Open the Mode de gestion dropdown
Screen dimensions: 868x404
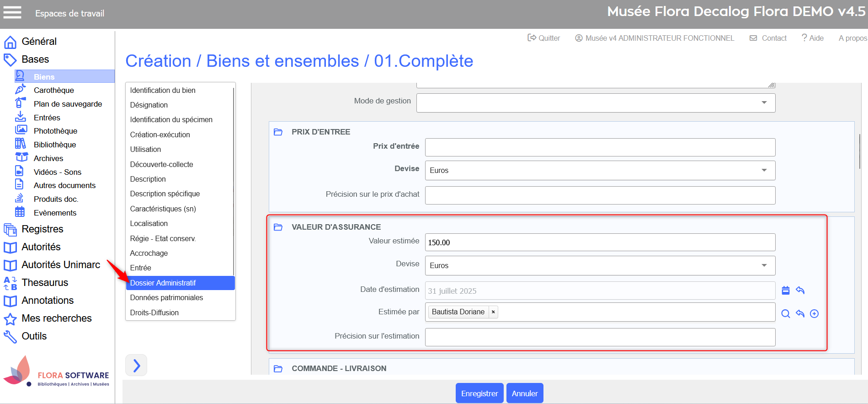(x=764, y=102)
